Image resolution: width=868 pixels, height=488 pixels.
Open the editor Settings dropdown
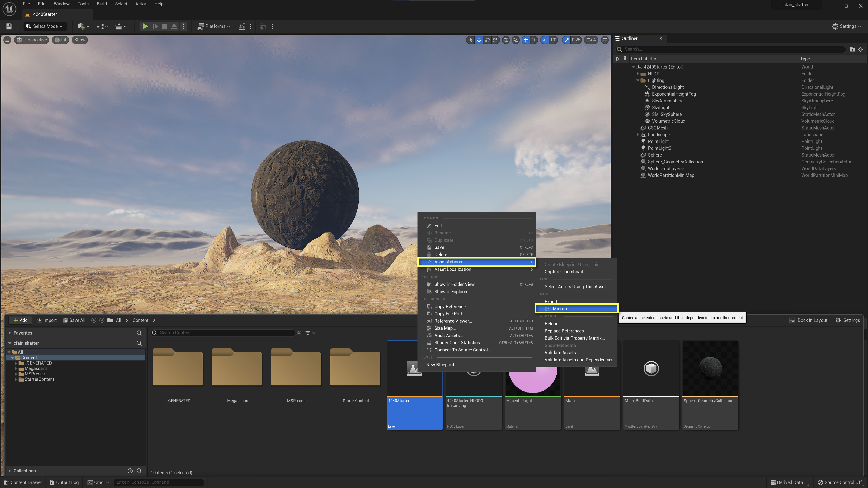[x=846, y=26]
